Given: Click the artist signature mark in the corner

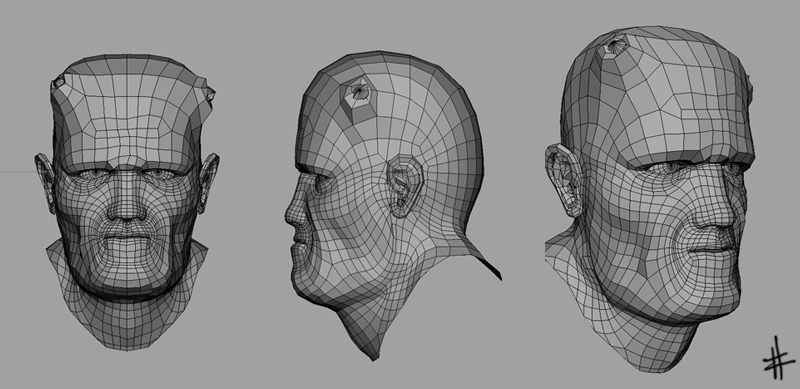Looking at the screenshot, I should click(779, 357).
